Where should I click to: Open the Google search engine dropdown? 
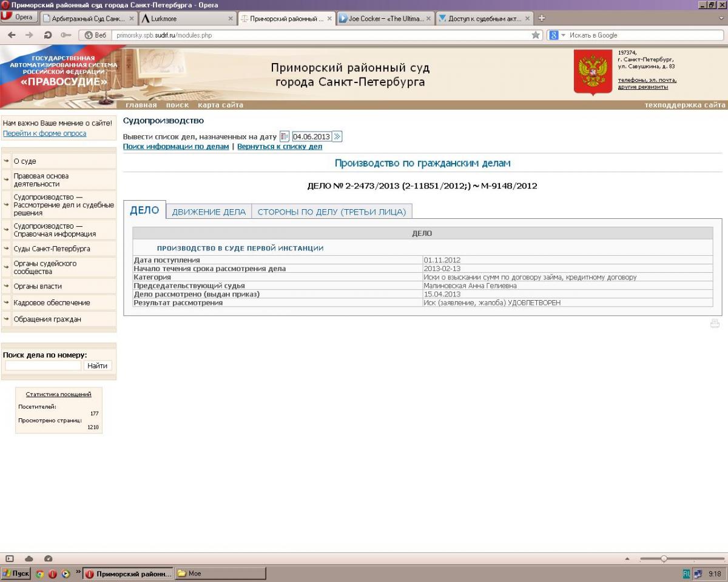point(556,35)
